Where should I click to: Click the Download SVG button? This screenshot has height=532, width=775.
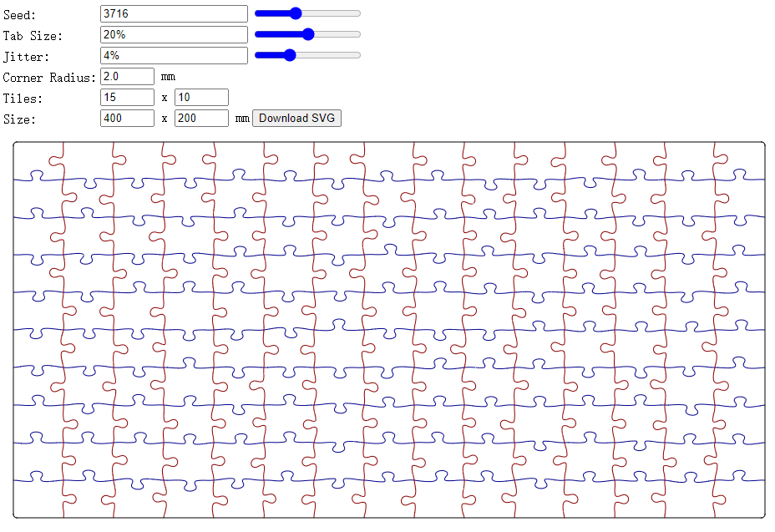[x=296, y=118]
